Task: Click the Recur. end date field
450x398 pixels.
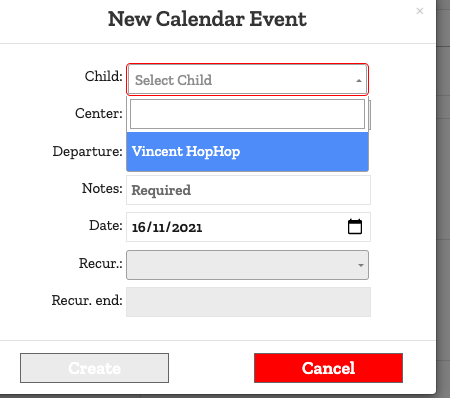Action: (x=248, y=302)
